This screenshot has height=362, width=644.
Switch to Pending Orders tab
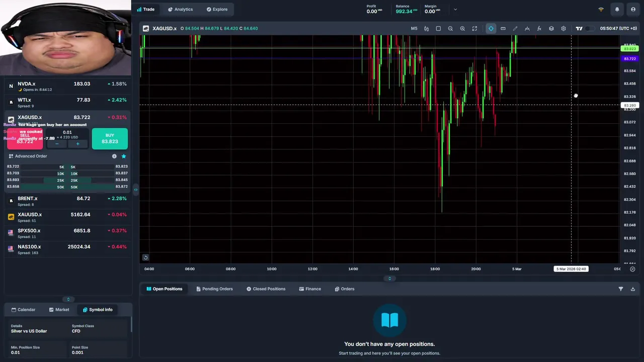pos(214,289)
